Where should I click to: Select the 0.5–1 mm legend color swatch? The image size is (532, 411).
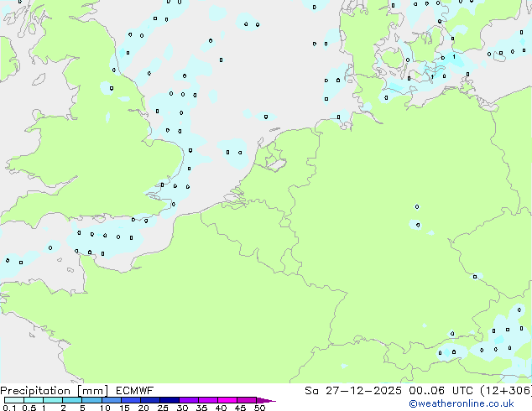pos(34,400)
